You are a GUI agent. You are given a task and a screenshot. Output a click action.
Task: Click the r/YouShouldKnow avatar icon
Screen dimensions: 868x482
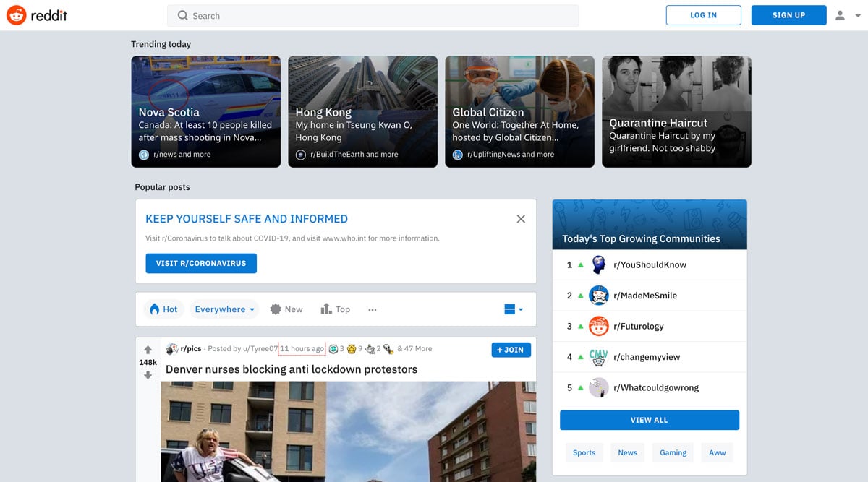[x=599, y=264]
